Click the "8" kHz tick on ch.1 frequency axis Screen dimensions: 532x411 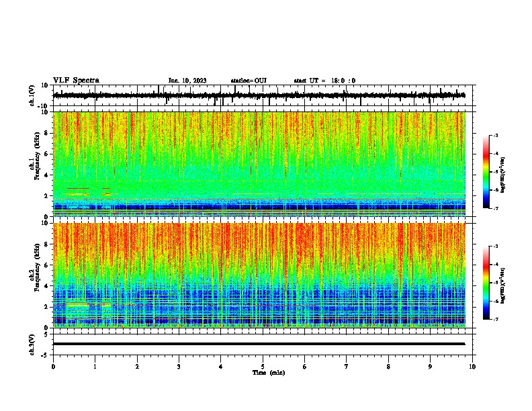point(46,133)
